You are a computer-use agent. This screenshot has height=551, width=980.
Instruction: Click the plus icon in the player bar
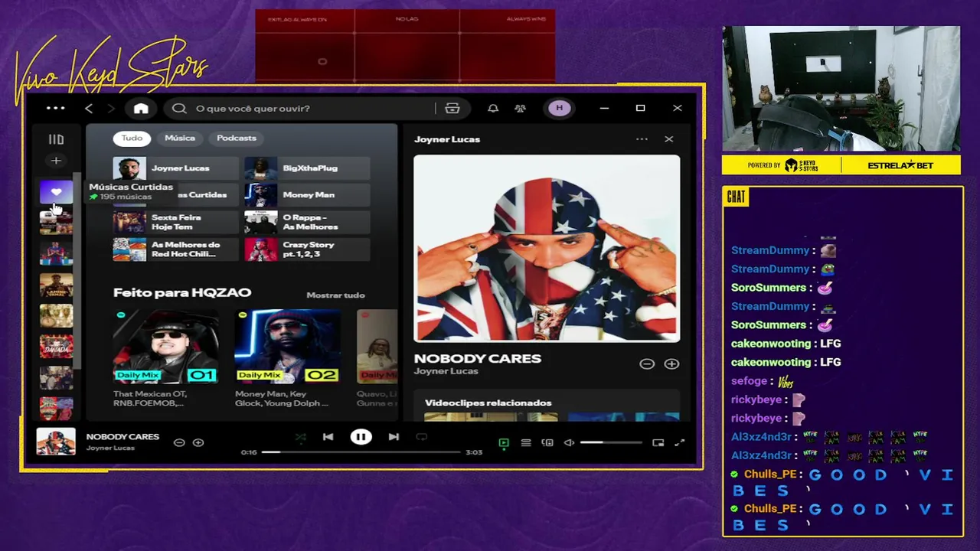[x=198, y=442]
